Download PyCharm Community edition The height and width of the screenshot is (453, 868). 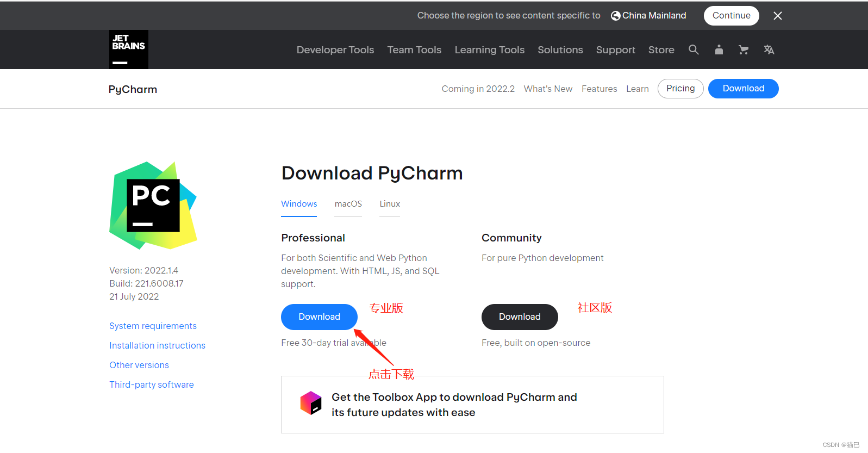520,317
